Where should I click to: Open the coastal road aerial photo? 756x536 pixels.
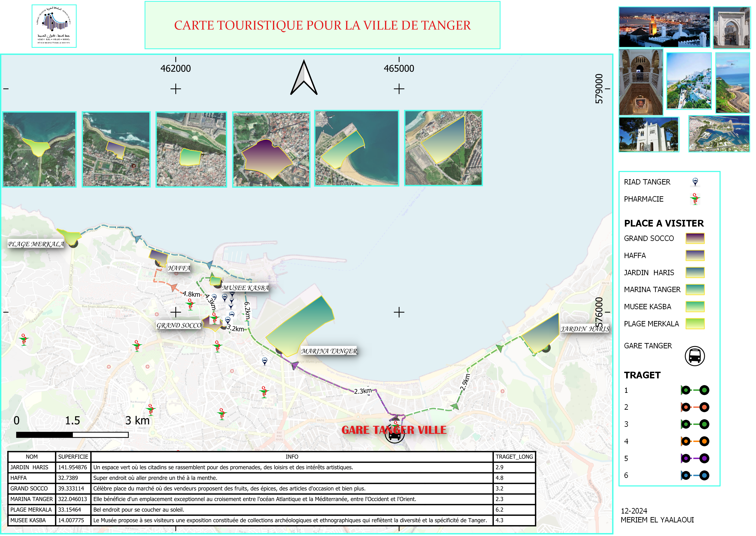coord(733,83)
